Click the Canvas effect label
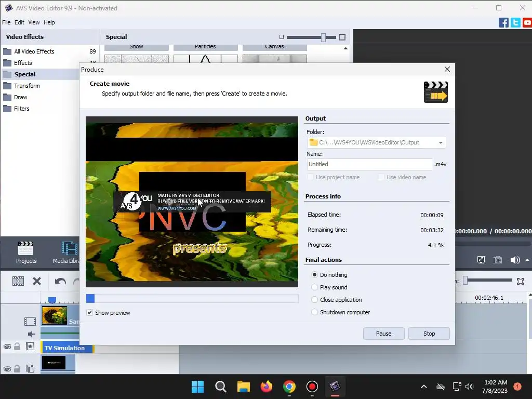The image size is (532, 399). click(274, 47)
